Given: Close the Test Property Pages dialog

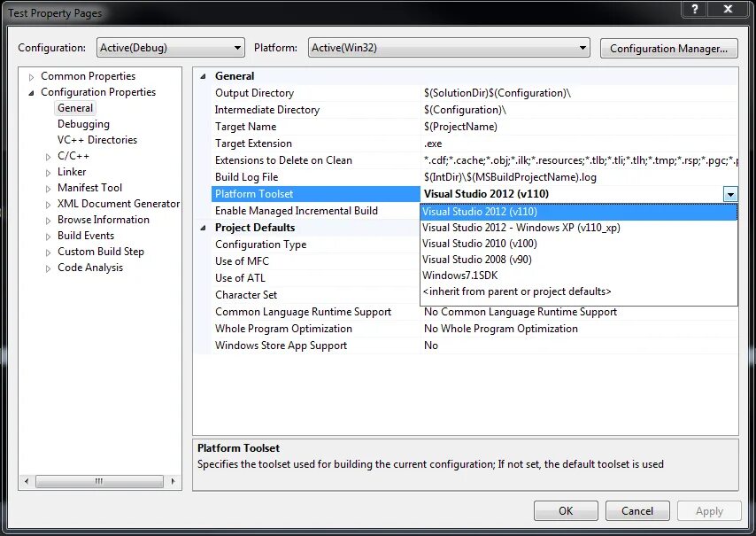Looking at the screenshot, I should coord(729,9).
